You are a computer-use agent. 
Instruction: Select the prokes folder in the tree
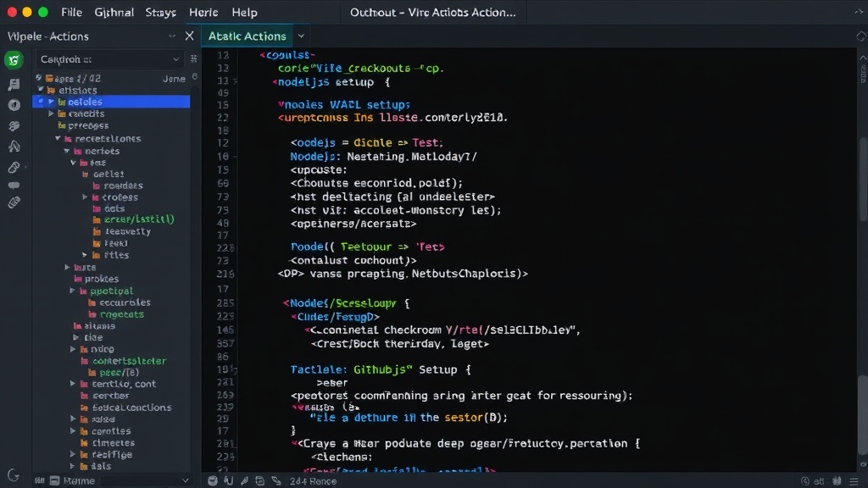102,279
